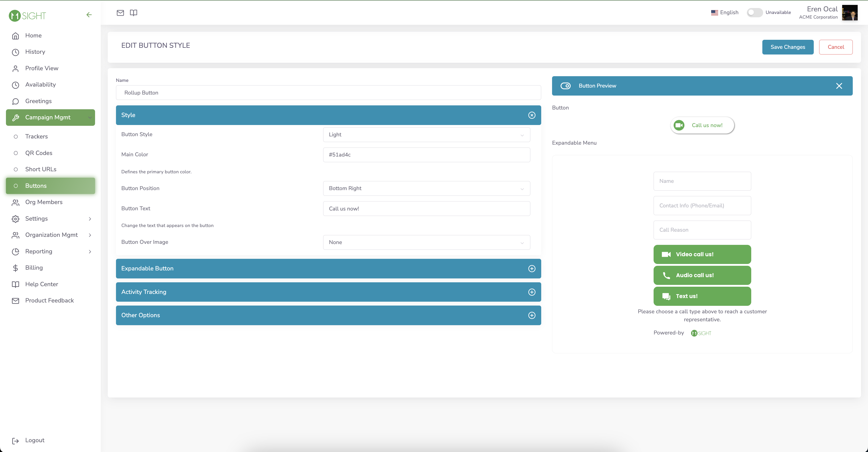
Task: Click the Button Text field Call us now!
Action: click(426, 209)
